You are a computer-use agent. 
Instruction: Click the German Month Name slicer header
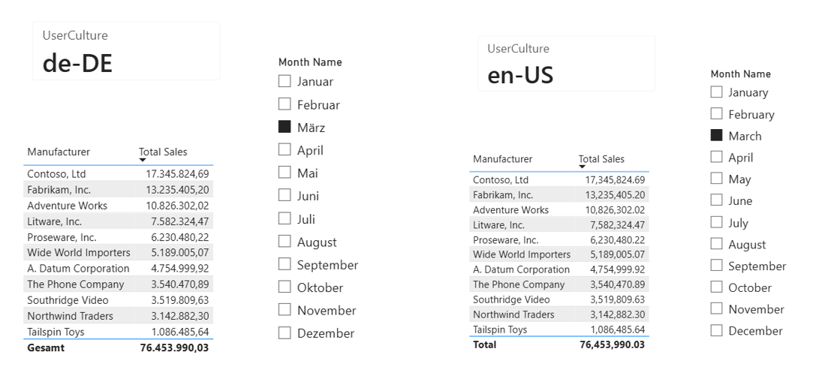(310, 62)
